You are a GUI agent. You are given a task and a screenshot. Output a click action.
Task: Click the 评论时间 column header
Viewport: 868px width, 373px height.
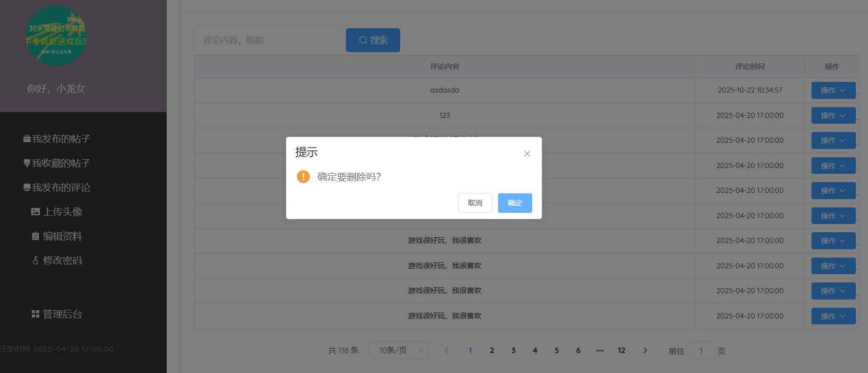pyautogui.click(x=750, y=67)
